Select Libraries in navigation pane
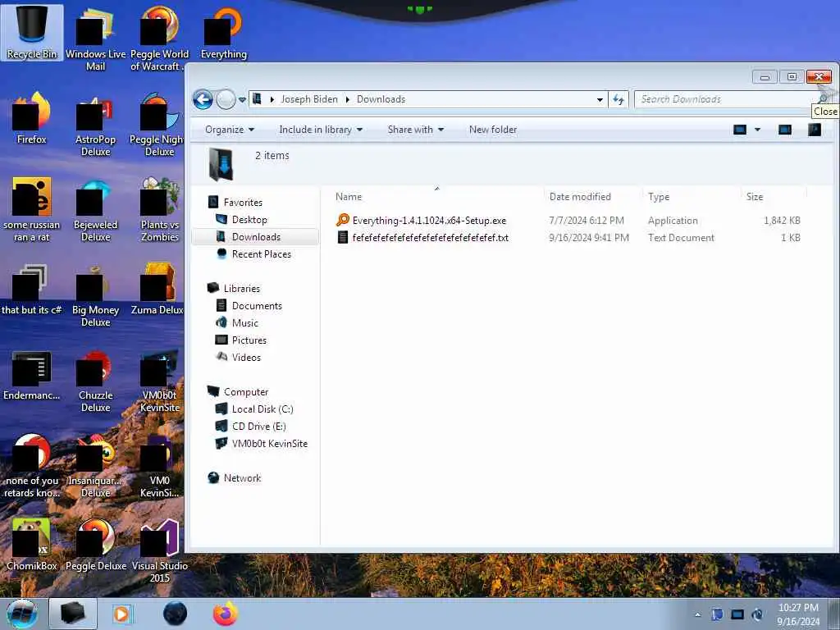Image resolution: width=840 pixels, height=630 pixels. (x=242, y=288)
